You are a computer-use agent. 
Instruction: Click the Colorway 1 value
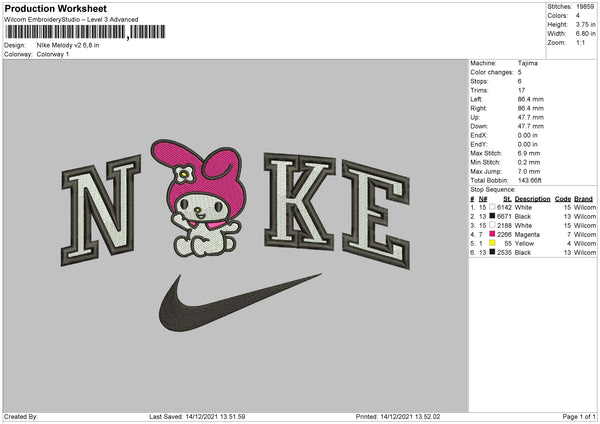[x=53, y=54]
